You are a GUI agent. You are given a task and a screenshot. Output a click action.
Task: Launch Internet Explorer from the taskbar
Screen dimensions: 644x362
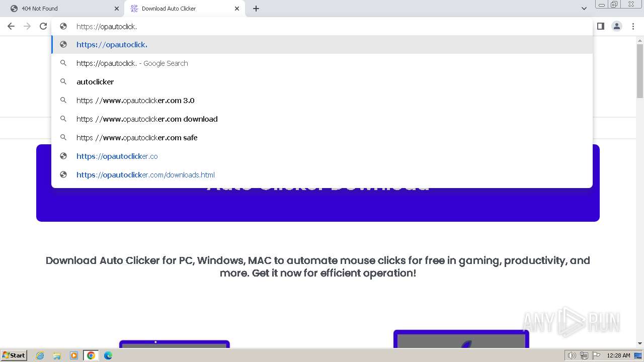click(40, 355)
